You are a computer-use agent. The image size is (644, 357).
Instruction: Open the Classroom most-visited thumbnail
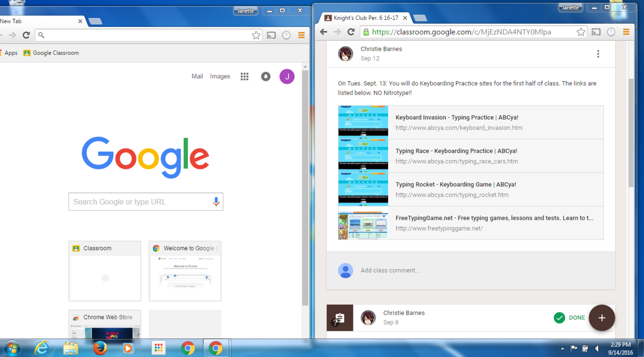tap(105, 271)
